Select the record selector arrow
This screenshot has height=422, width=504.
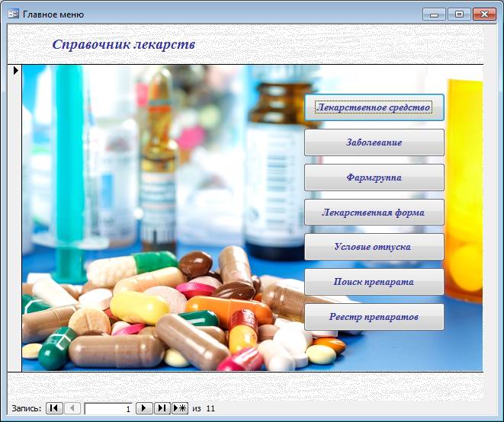(x=16, y=70)
